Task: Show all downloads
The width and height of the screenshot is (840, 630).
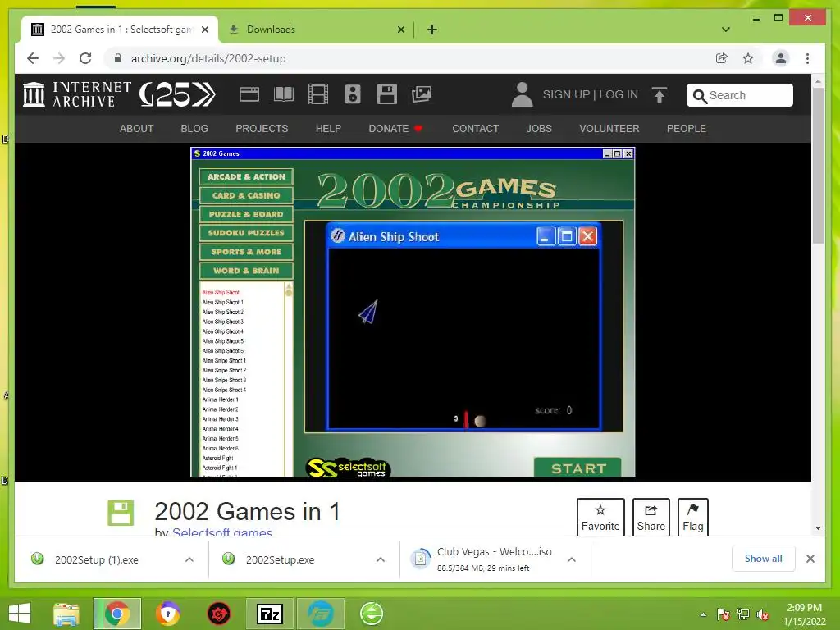Action: [763, 559]
